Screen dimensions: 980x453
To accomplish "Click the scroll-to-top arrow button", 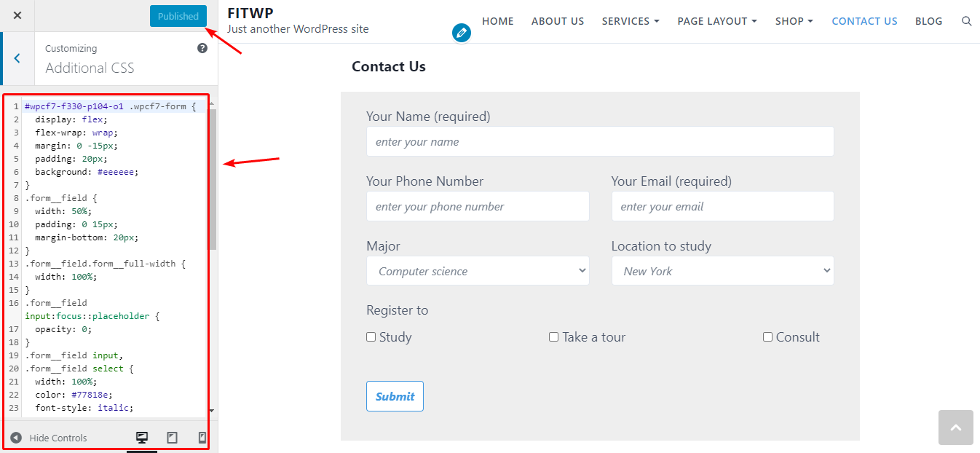I will (x=955, y=428).
